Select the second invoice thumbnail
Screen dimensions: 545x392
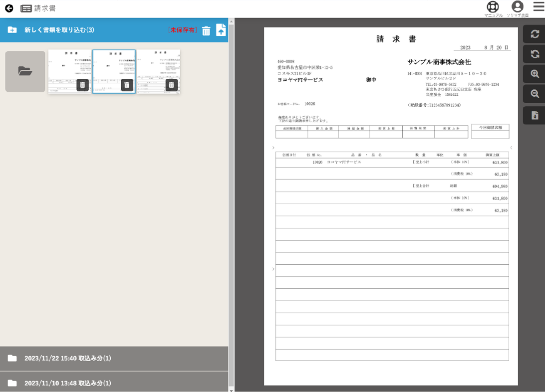pyautogui.click(x=114, y=71)
